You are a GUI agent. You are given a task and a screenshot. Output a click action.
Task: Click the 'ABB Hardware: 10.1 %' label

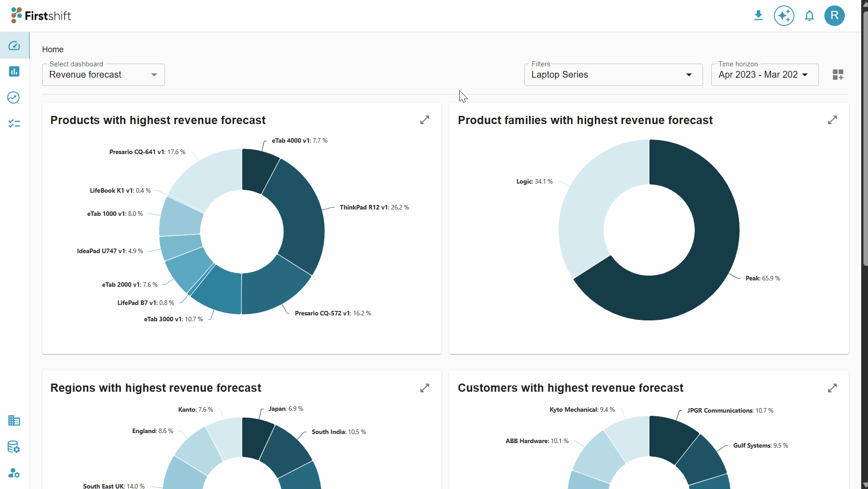(x=537, y=441)
